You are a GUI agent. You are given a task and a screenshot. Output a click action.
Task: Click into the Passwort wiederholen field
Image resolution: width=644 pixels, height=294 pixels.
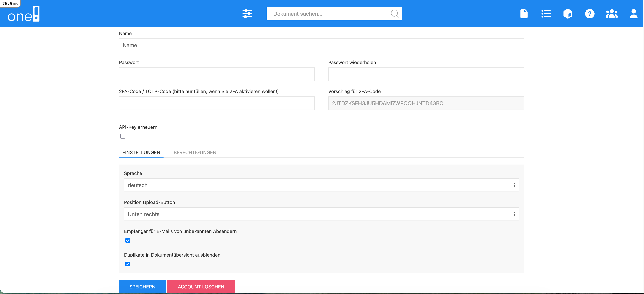426,74
